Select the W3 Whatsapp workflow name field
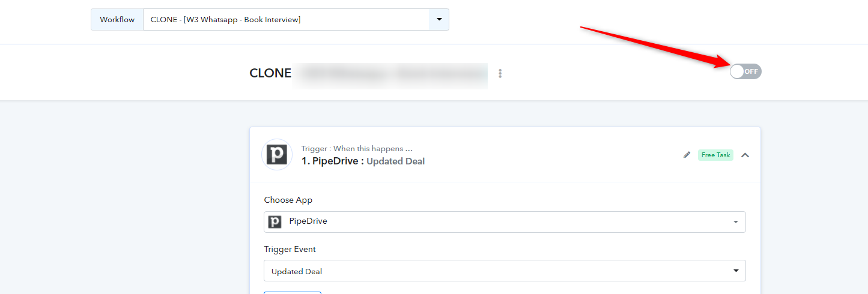 point(285,19)
